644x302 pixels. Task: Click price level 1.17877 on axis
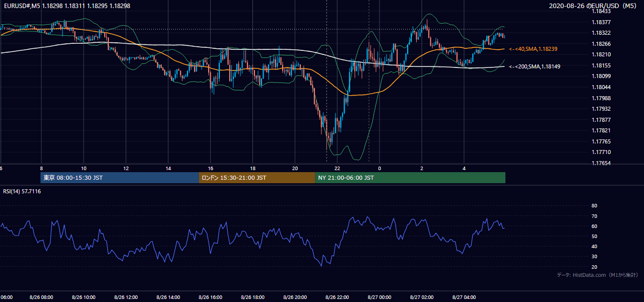(601, 120)
